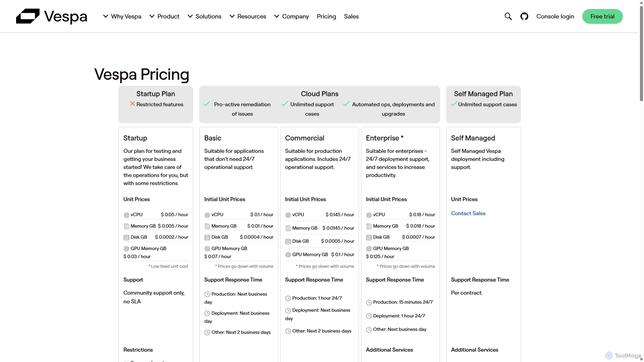Start the Free trial button

point(602,17)
